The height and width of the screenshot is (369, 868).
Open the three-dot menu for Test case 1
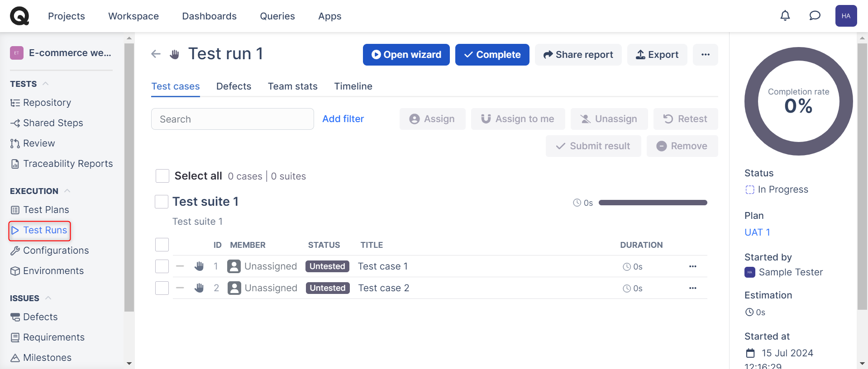[692, 266]
